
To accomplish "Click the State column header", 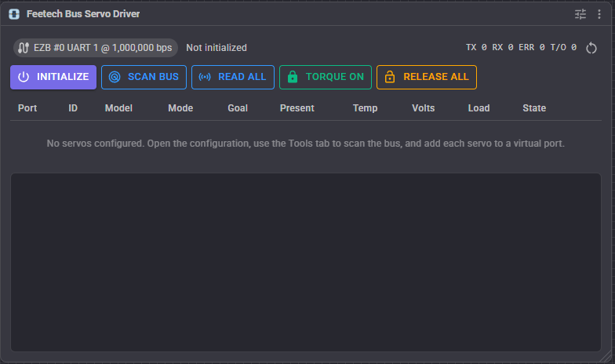I will click(x=534, y=108).
